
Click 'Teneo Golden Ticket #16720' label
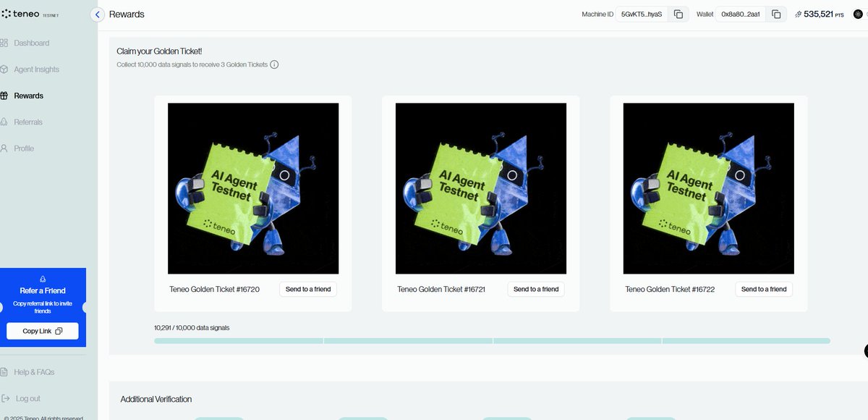[214, 290]
